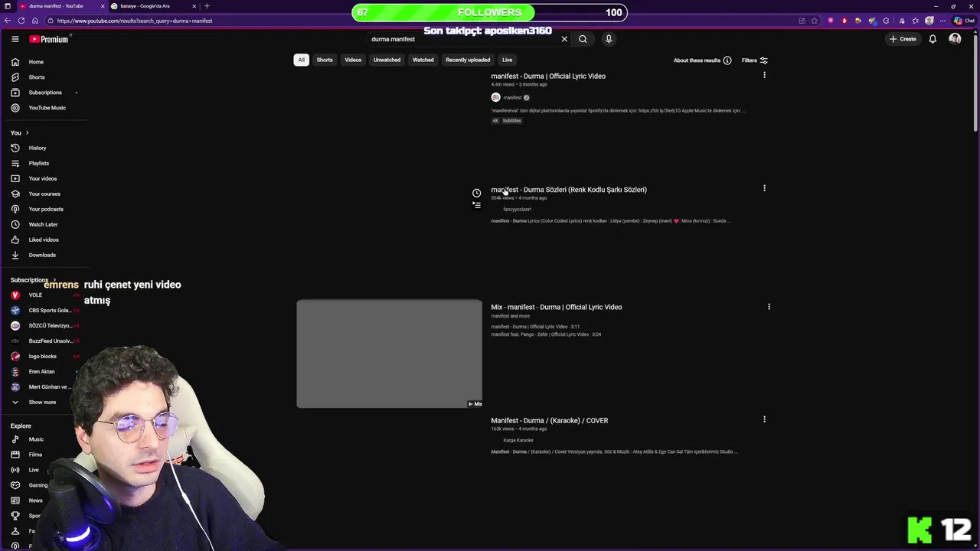Image resolution: width=980 pixels, height=551 pixels.
Task: Select the Shorts filter chip
Action: (x=325, y=60)
